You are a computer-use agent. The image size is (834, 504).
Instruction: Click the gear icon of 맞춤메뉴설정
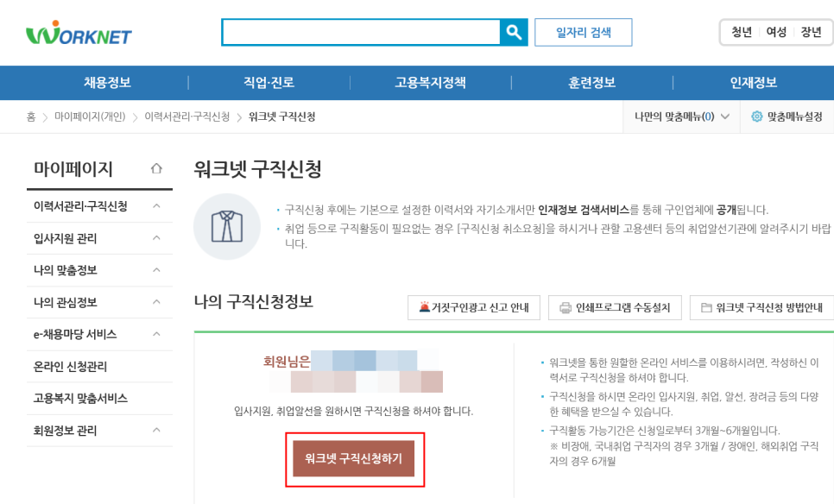(756, 117)
